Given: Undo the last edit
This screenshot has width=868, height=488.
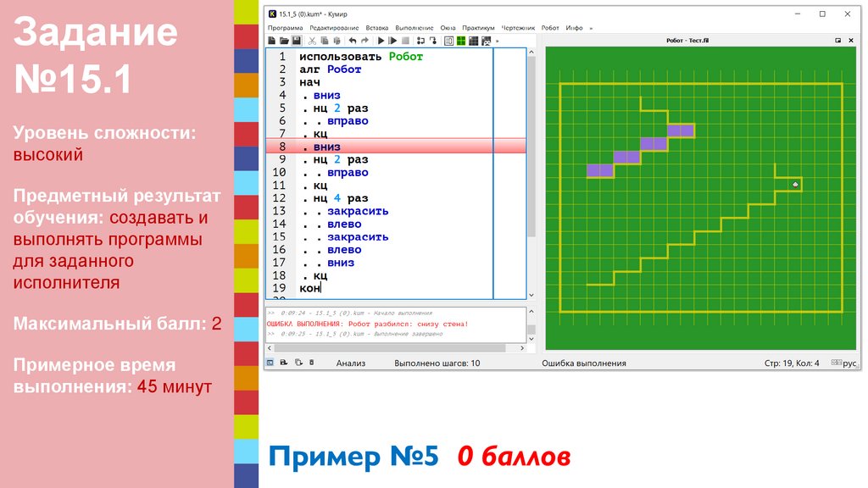Looking at the screenshot, I should [x=352, y=41].
